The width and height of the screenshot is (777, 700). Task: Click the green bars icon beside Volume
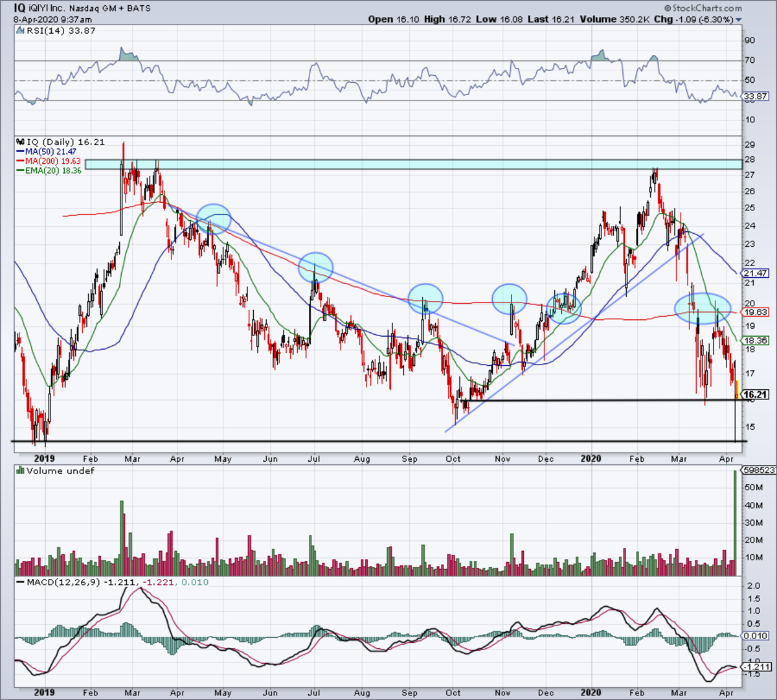point(19,471)
